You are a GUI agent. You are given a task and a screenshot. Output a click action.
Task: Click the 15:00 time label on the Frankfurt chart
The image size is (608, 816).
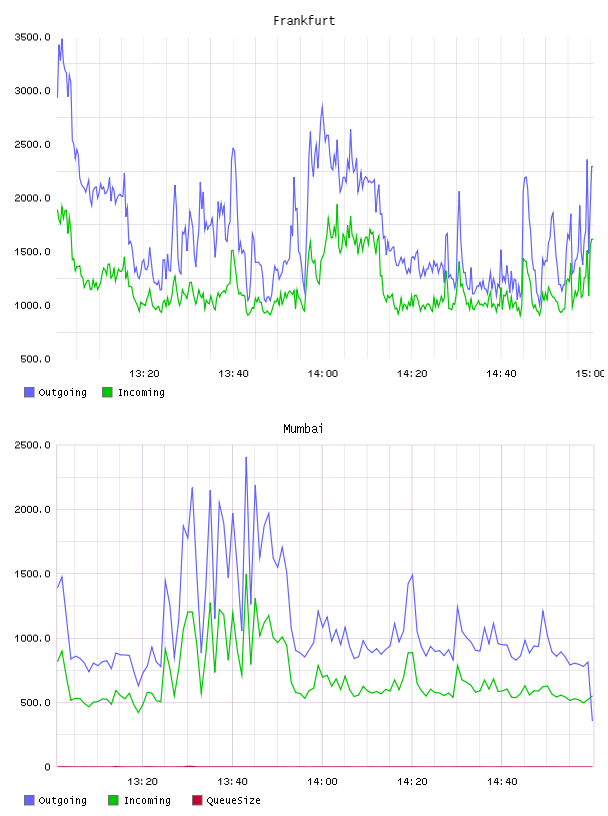click(x=590, y=374)
